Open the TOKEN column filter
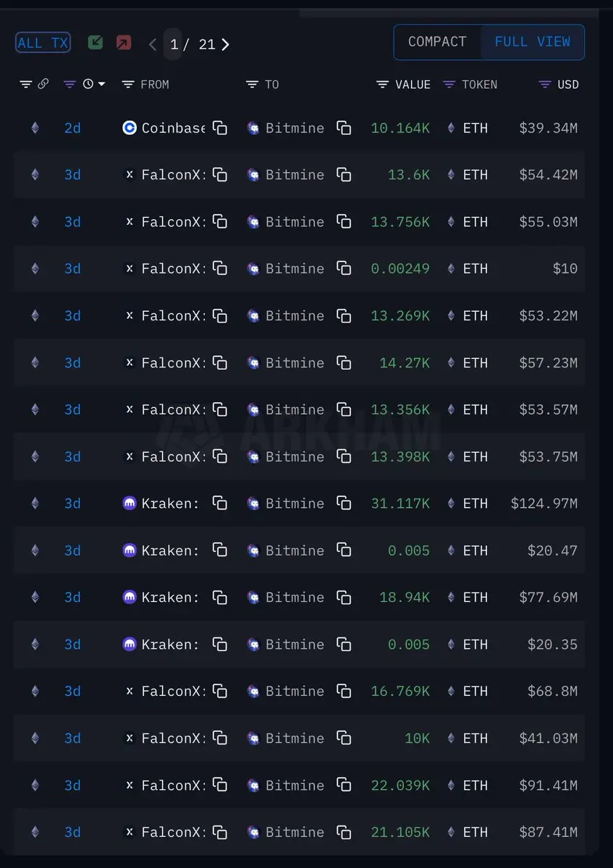Image resolution: width=613 pixels, height=868 pixels. pyautogui.click(x=449, y=85)
